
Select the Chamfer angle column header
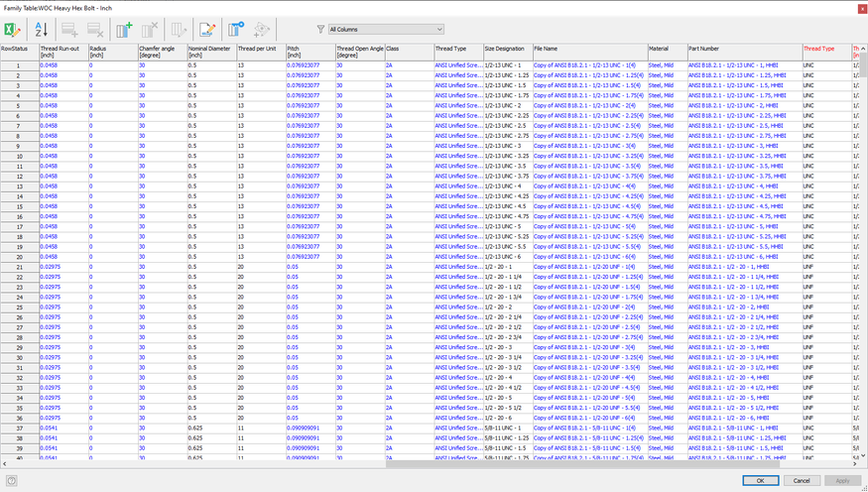(x=163, y=52)
